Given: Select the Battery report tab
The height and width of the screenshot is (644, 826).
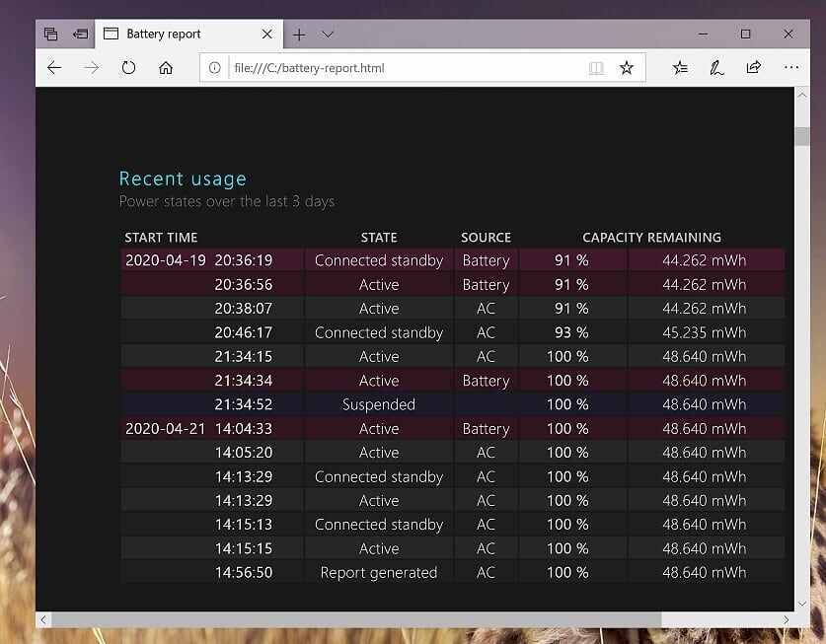Looking at the screenshot, I should tap(173, 35).
